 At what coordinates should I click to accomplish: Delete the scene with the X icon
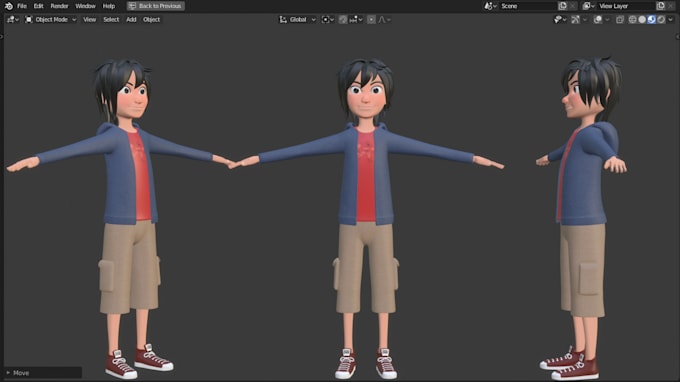tap(573, 6)
